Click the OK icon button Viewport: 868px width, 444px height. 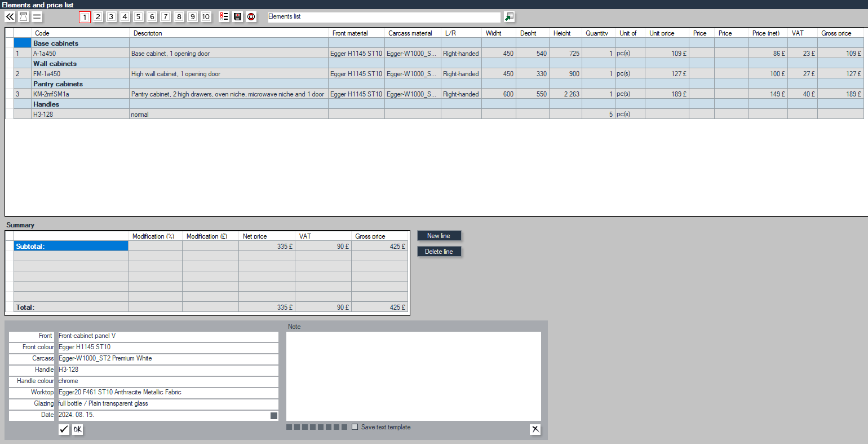[x=78, y=430]
